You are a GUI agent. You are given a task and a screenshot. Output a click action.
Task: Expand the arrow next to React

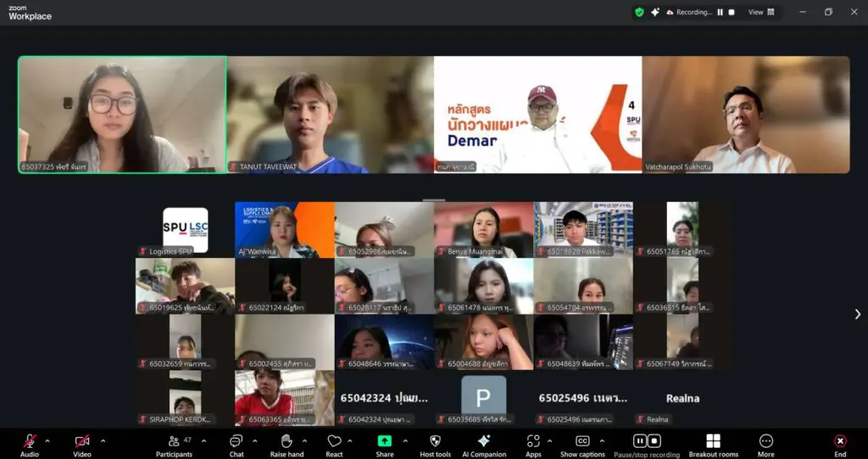coord(350,441)
